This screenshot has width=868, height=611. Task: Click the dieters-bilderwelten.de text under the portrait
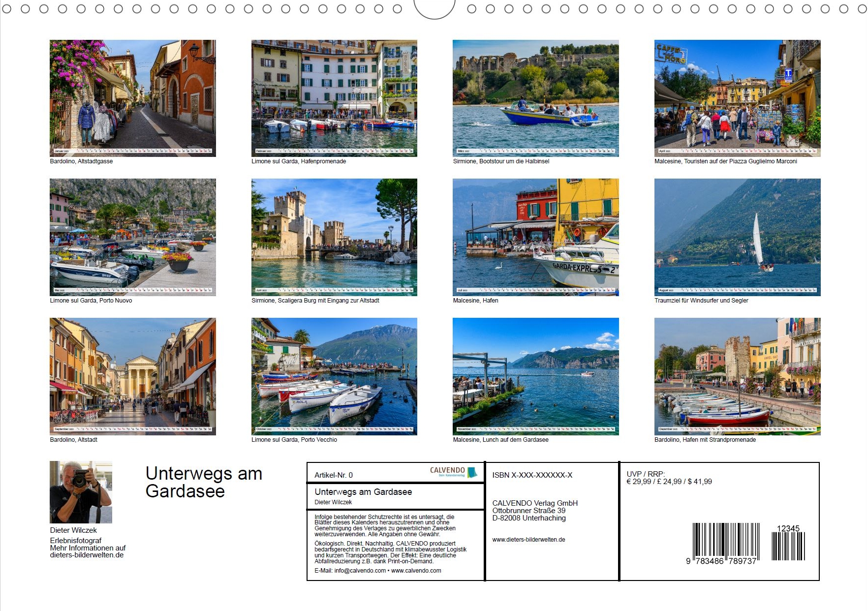87,555
